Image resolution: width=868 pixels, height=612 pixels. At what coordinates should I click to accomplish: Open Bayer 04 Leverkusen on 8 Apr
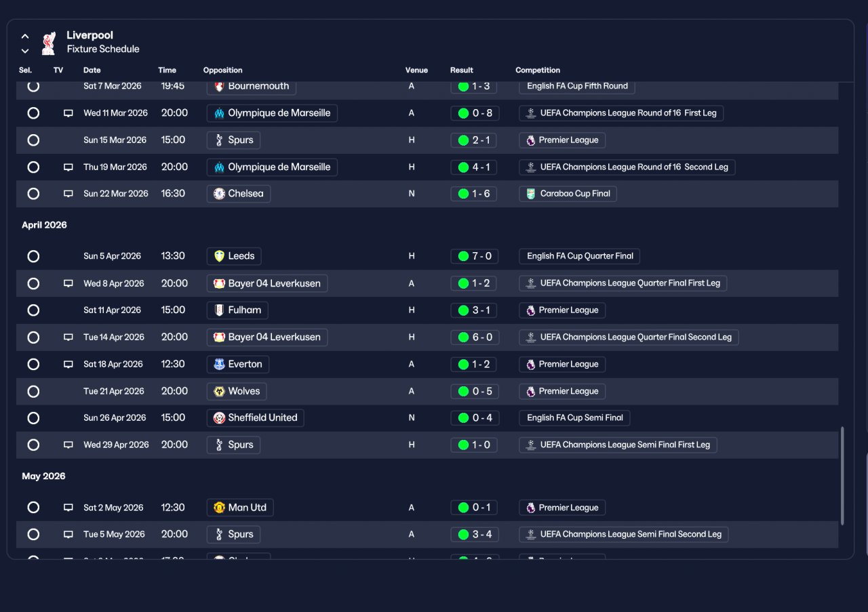(x=267, y=283)
